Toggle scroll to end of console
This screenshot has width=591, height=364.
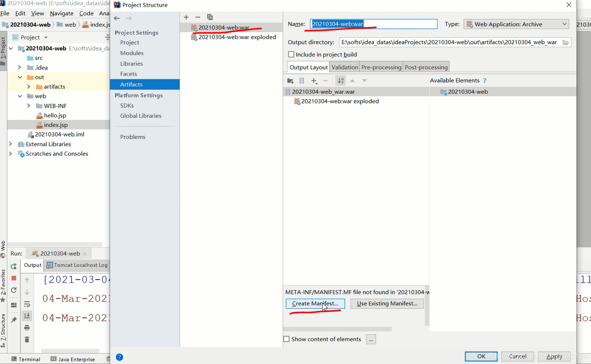[27, 316]
